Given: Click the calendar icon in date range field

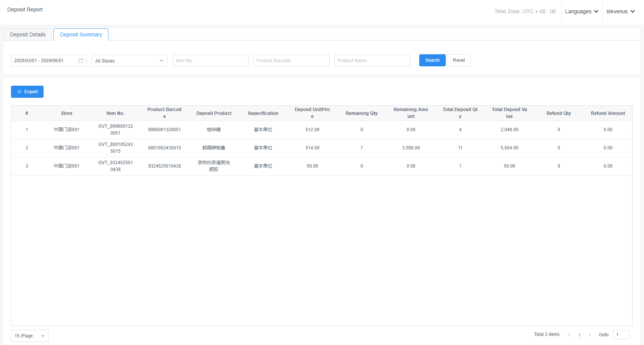Looking at the screenshot, I should pyautogui.click(x=81, y=61).
